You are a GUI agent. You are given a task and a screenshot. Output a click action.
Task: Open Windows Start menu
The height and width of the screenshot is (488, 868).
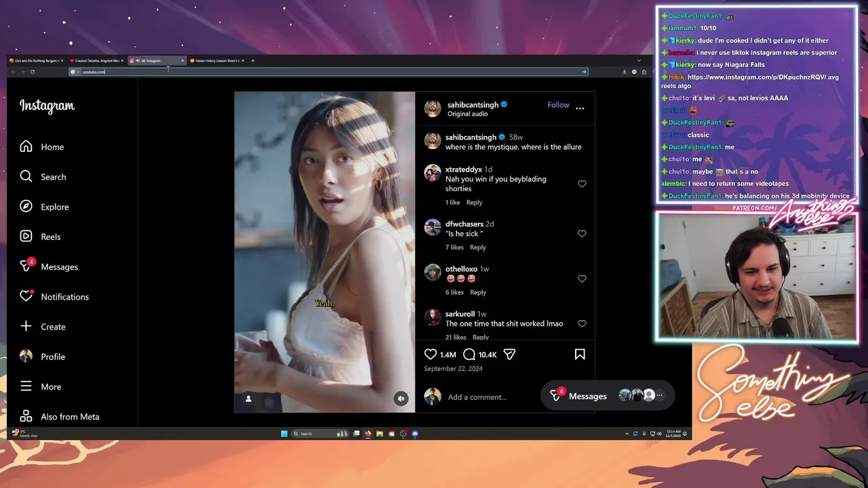click(284, 434)
